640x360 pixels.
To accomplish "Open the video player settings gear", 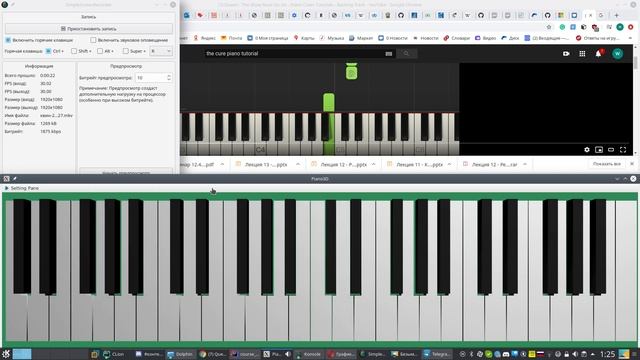I will coord(587,150).
